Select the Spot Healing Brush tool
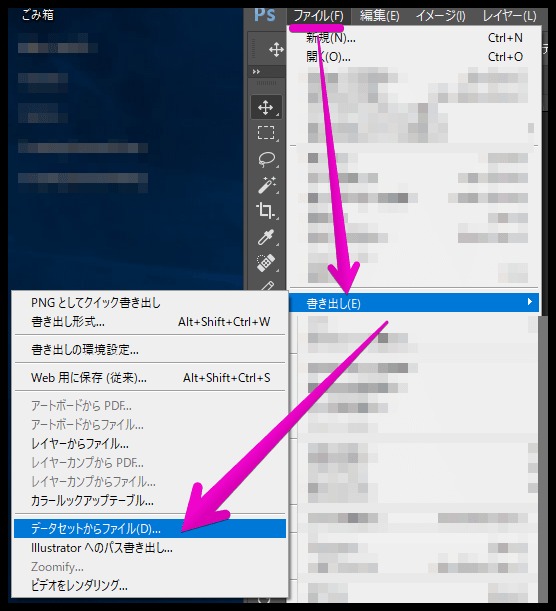 tap(266, 263)
